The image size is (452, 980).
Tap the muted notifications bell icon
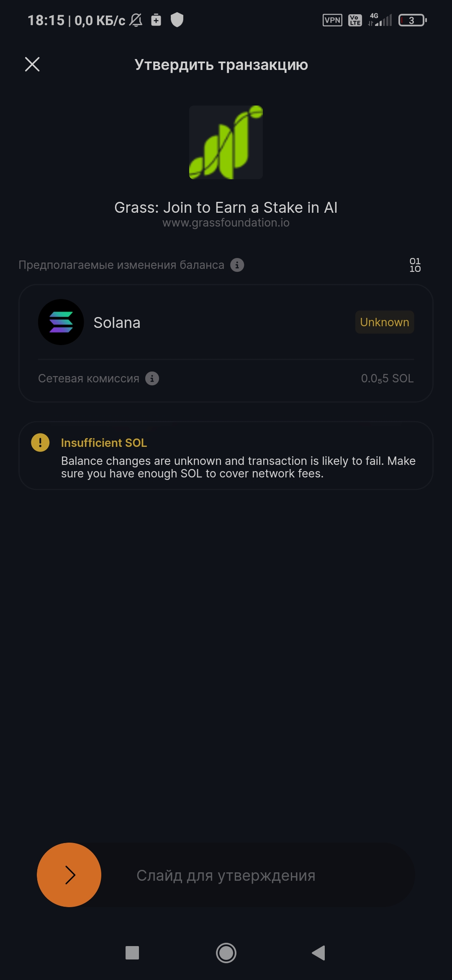coord(136,20)
